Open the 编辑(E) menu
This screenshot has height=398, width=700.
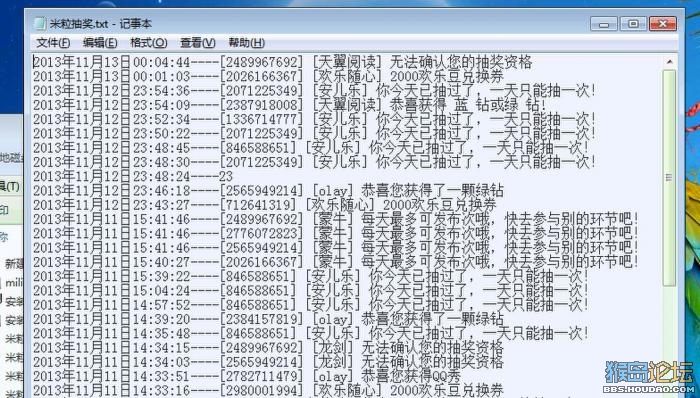(x=100, y=43)
